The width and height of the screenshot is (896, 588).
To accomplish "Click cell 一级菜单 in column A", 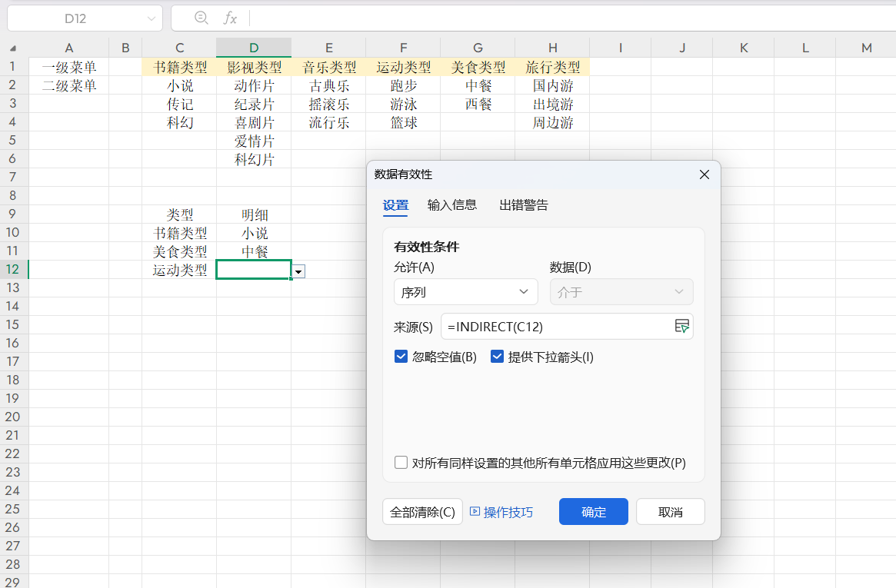I will [x=68, y=67].
